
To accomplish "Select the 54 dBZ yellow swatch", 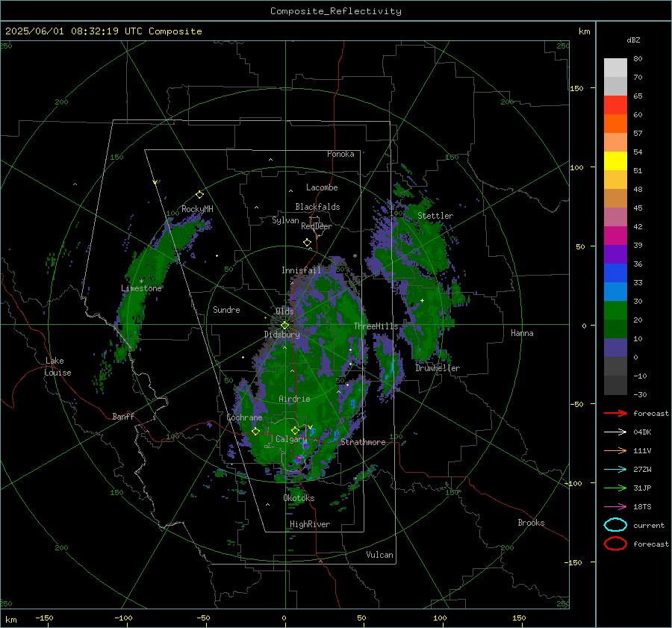I will point(615,161).
